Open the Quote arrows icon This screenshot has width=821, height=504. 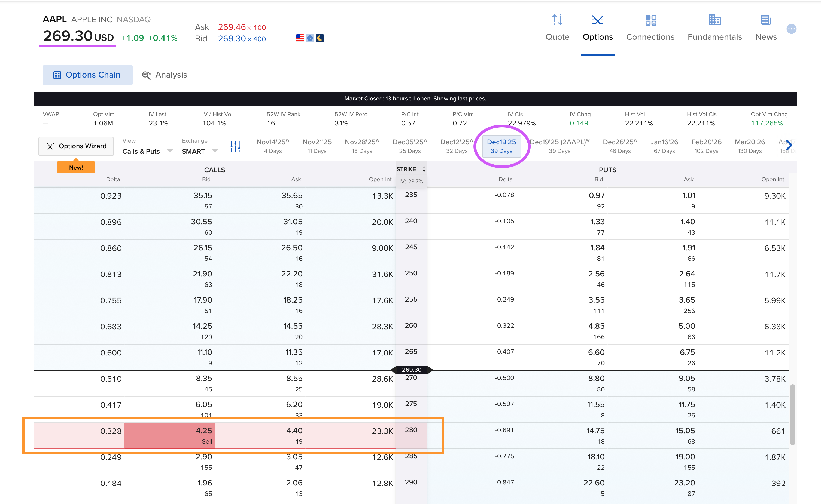557,20
